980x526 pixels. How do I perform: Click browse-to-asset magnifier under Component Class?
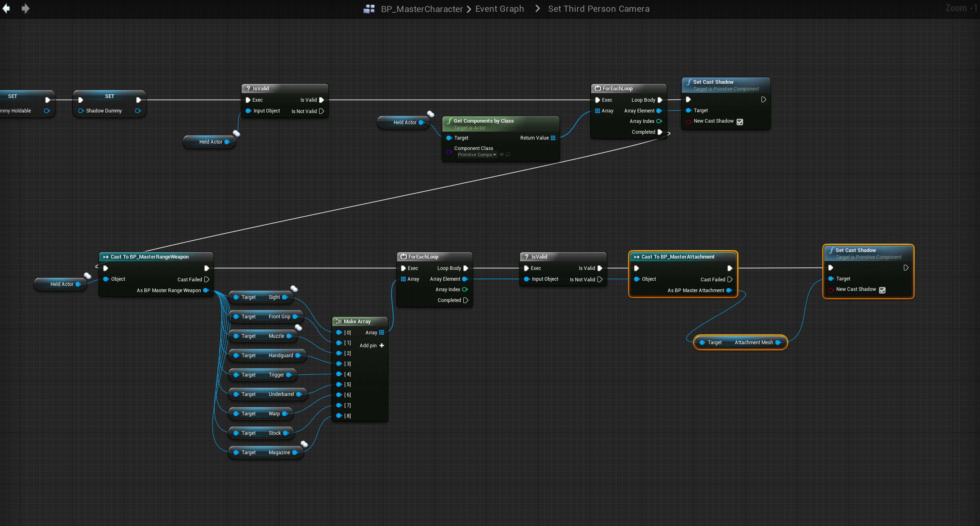tap(508, 154)
